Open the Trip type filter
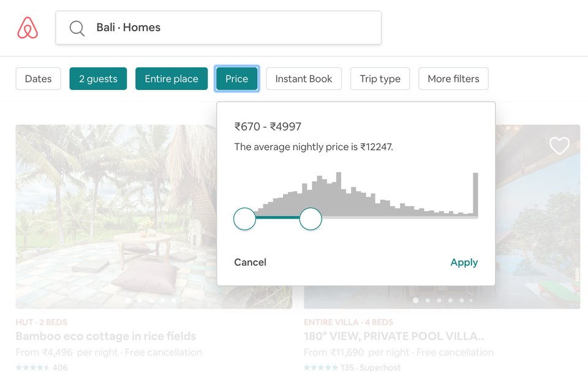 [x=380, y=79]
